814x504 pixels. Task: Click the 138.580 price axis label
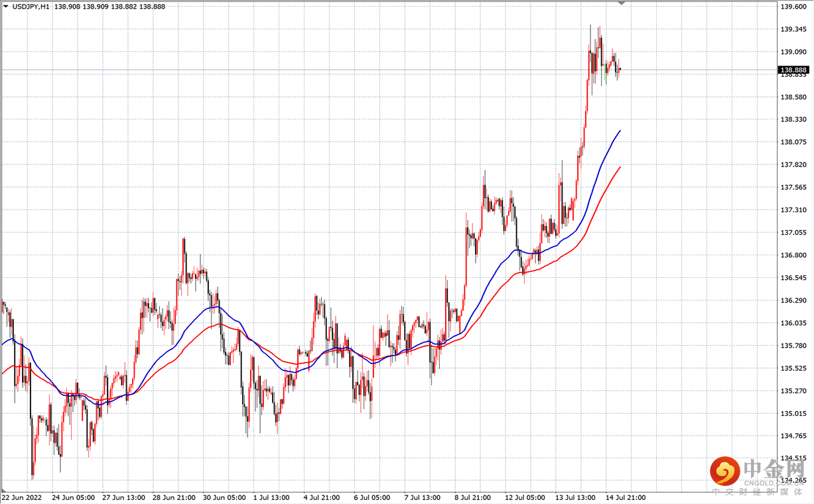793,97
